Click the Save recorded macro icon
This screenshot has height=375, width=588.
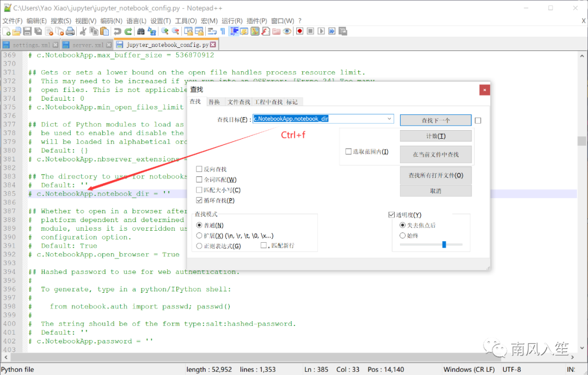click(x=343, y=31)
